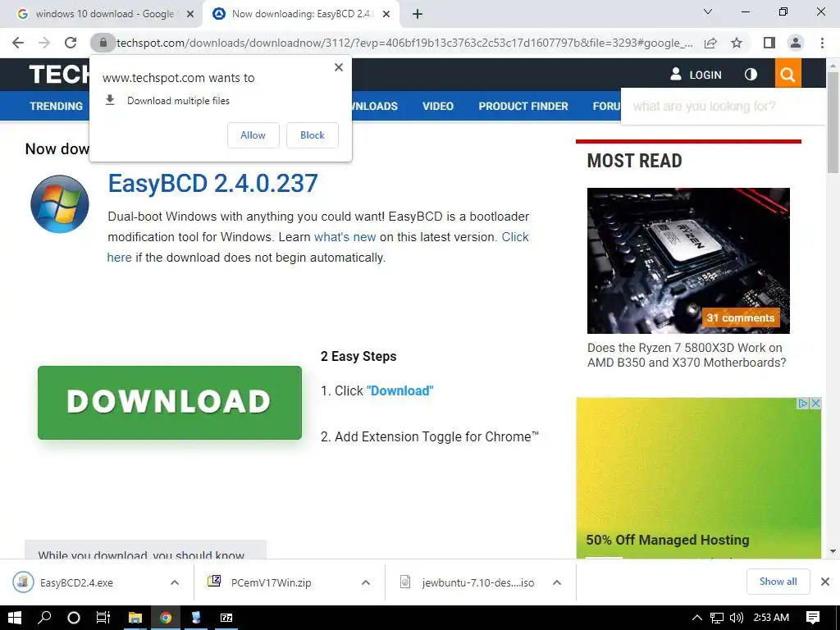Click the browser back arrow
Screen dimensions: 840x630
(18, 43)
